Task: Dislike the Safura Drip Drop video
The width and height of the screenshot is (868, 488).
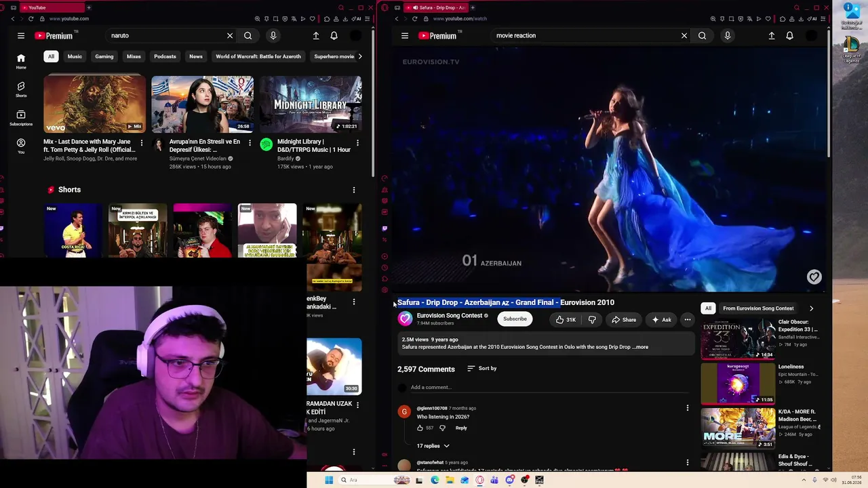Action: [592, 320]
